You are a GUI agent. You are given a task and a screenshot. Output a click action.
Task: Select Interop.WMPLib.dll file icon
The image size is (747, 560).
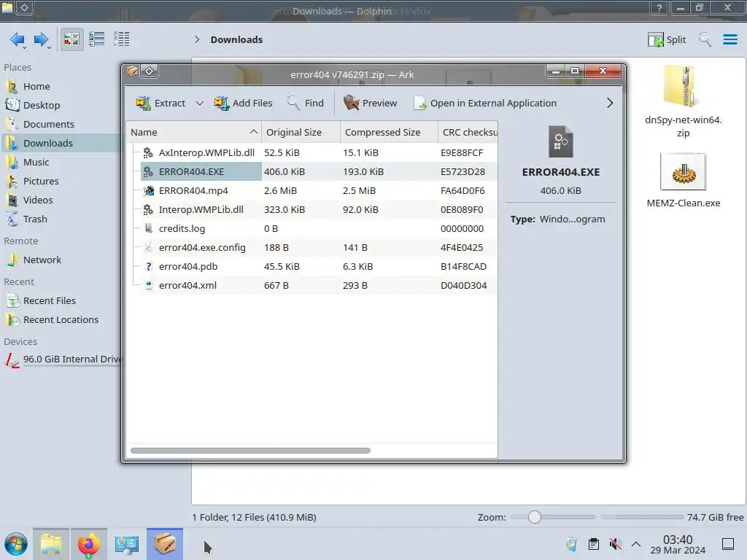pyautogui.click(x=149, y=209)
